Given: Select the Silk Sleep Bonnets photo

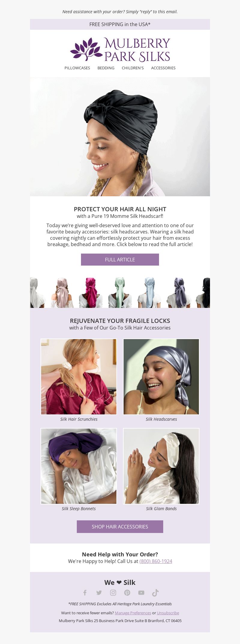Looking at the screenshot, I should pyautogui.click(x=79, y=466).
